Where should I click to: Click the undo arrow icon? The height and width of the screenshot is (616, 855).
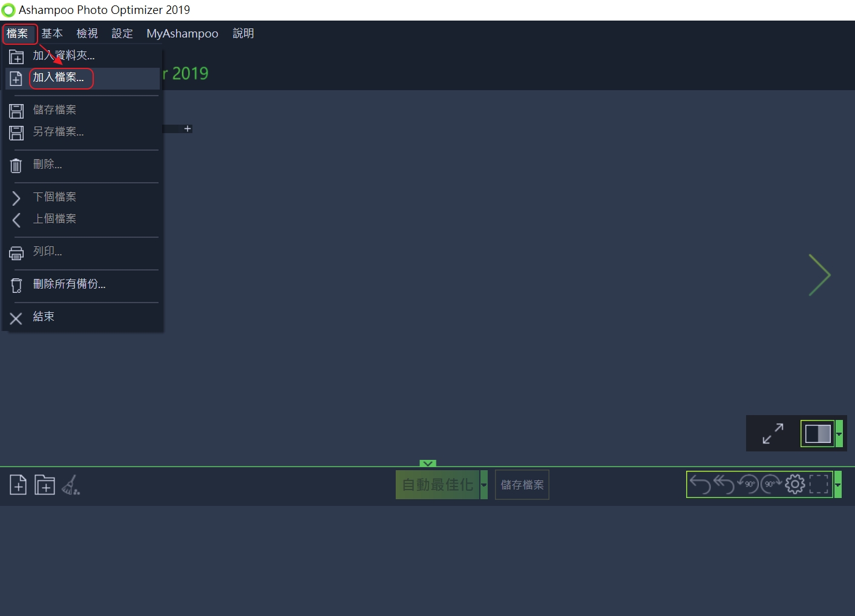(x=700, y=485)
